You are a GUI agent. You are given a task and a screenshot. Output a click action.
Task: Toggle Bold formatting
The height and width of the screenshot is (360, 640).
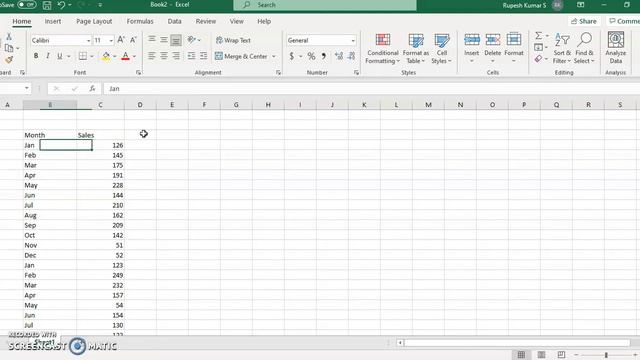point(36,56)
